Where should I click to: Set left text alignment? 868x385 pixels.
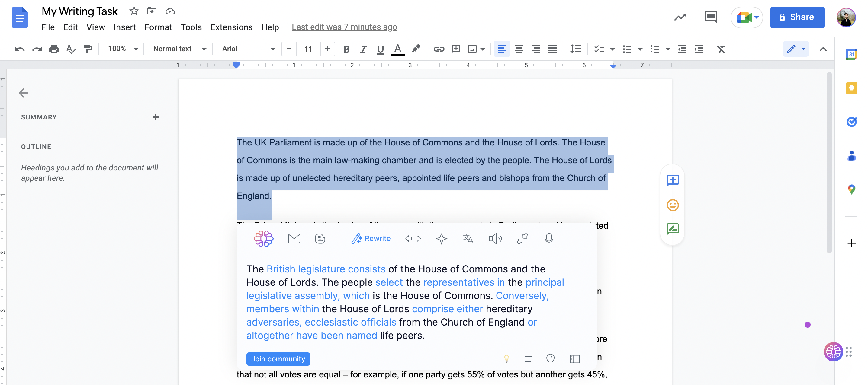tap(501, 49)
